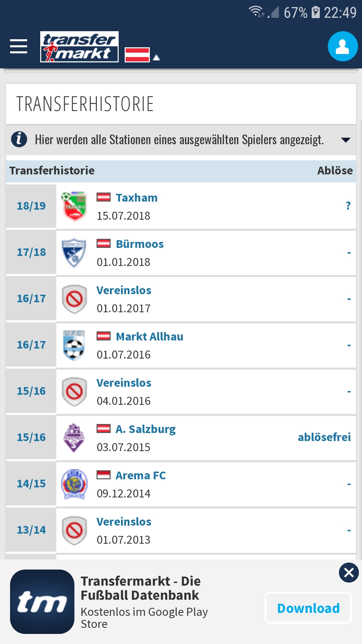Tap Download in the app banner
362x644 pixels.
308,608
